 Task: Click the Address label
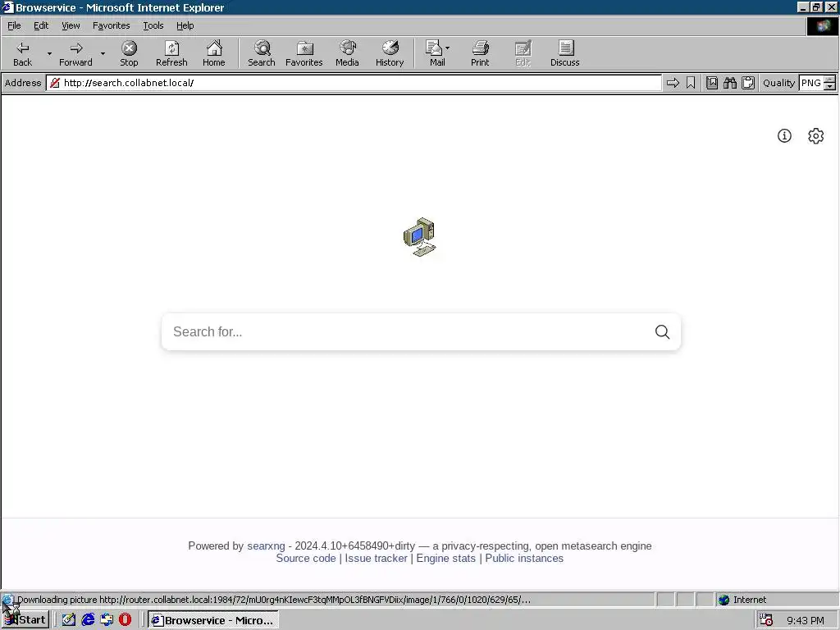23,83
